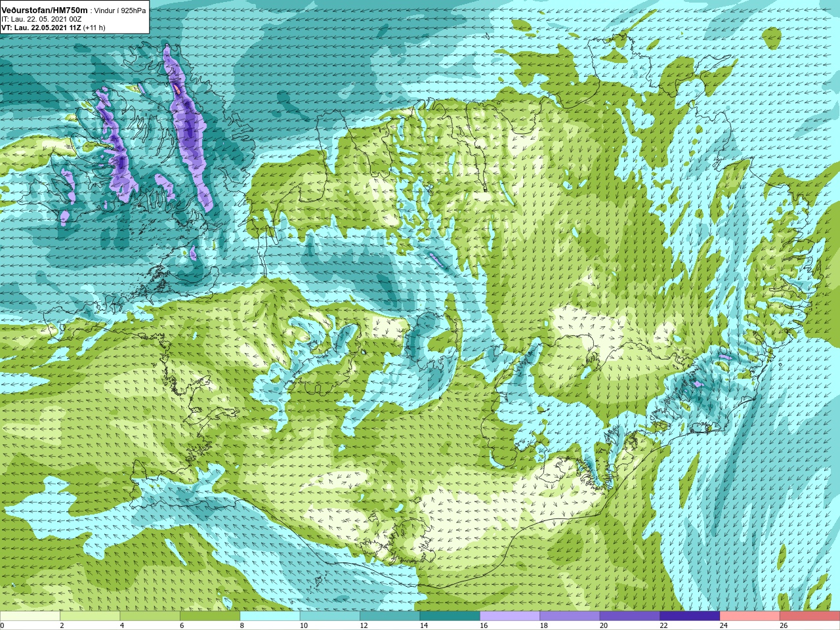840x630 pixels.
Task: Click the pale cyan 8–10 legend swatch
Action: 270,616
